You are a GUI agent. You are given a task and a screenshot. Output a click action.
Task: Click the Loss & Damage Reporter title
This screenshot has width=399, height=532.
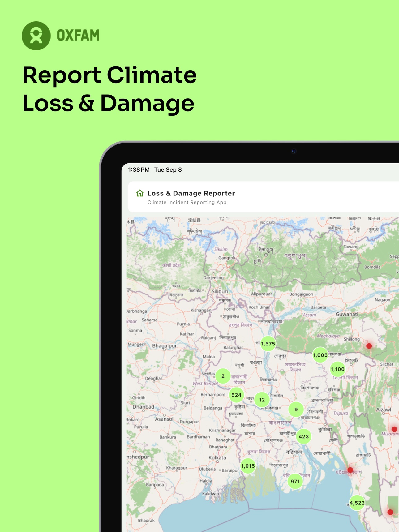pyautogui.click(x=191, y=193)
